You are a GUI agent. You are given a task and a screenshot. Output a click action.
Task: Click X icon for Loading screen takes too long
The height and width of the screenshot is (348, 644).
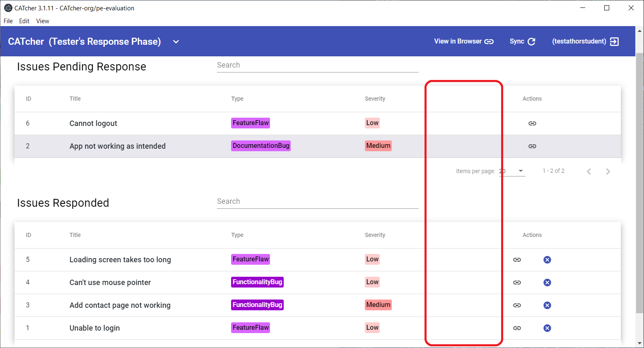pos(547,260)
